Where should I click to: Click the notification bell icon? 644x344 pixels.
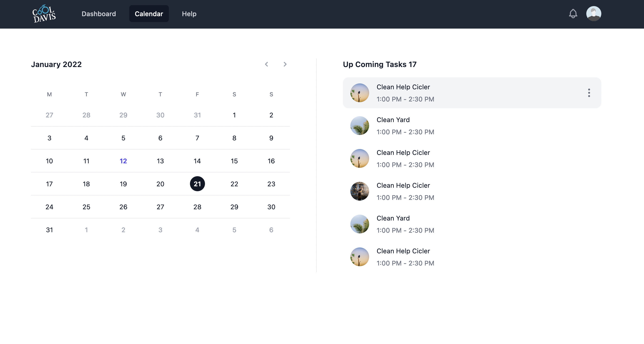coord(573,14)
